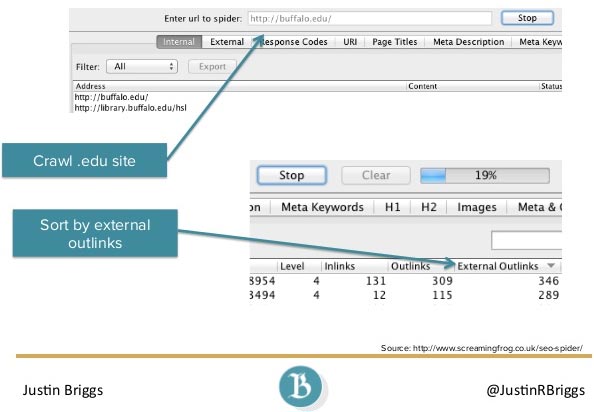The image size is (594, 412).
Task: Select the cell showing 289 external outlinks
Action: pos(548,295)
